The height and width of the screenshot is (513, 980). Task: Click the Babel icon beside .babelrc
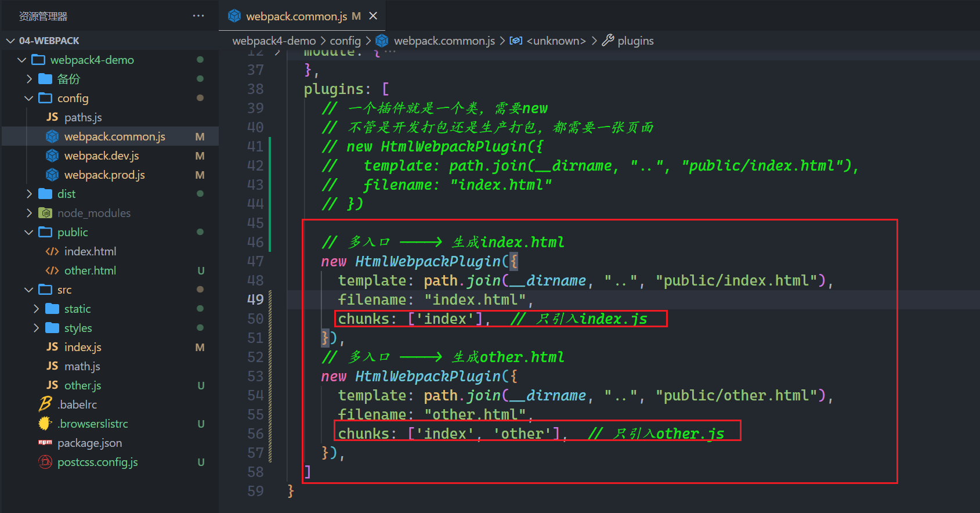pyautogui.click(x=45, y=404)
